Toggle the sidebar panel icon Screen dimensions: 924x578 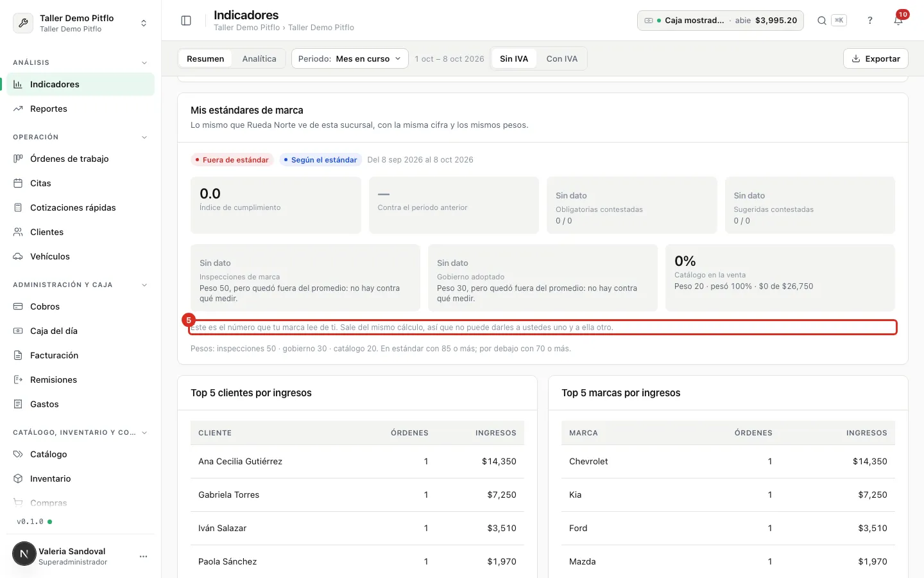(x=186, y=21)
